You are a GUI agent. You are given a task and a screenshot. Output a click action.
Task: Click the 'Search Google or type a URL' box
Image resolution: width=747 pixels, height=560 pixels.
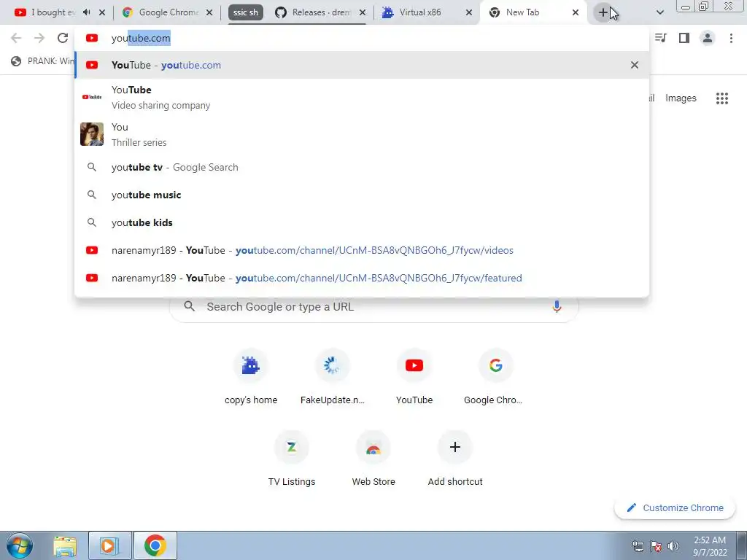click(x=374, y=307)
